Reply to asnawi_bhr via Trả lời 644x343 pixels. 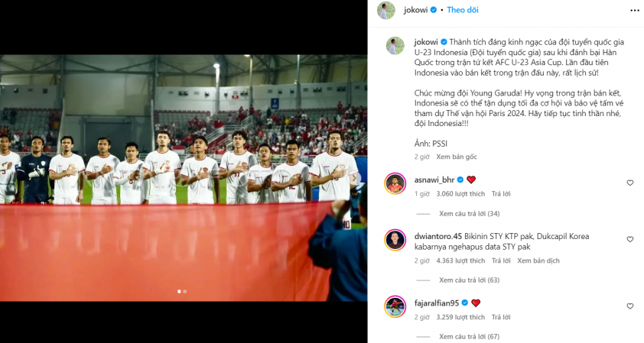501,194
